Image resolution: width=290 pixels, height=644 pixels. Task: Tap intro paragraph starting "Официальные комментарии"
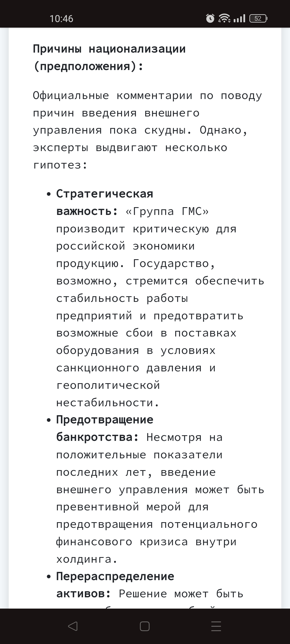coord(147,130)
